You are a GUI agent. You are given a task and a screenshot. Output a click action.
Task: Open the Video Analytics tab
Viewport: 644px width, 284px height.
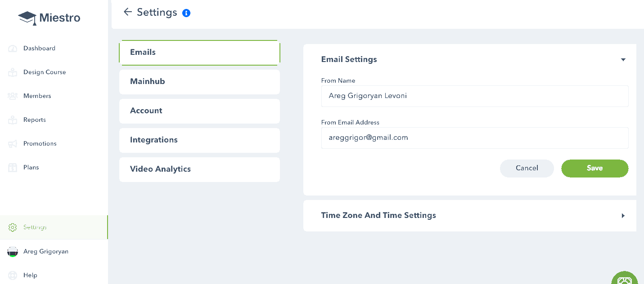pyautogui.click(x=199, y=169)
